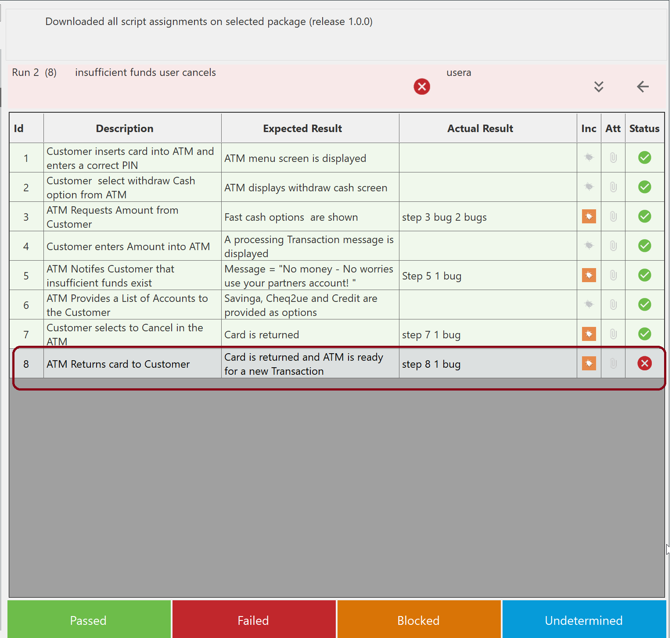Click the Status column header
Image resolution: width=672 pixels, height=638 pixels.
(x=644, y=129)
